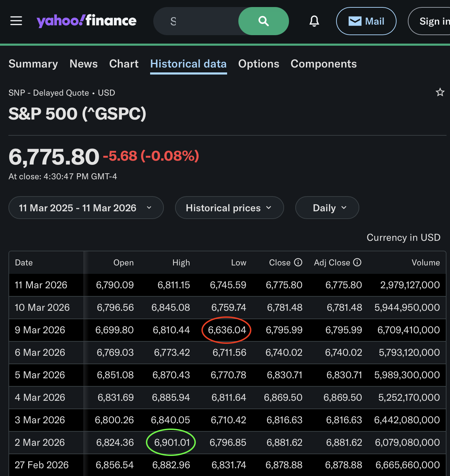450x476 pixels.
Task: Click the 9 Mar 2026 low value 6,636.04
Action: 227,330
